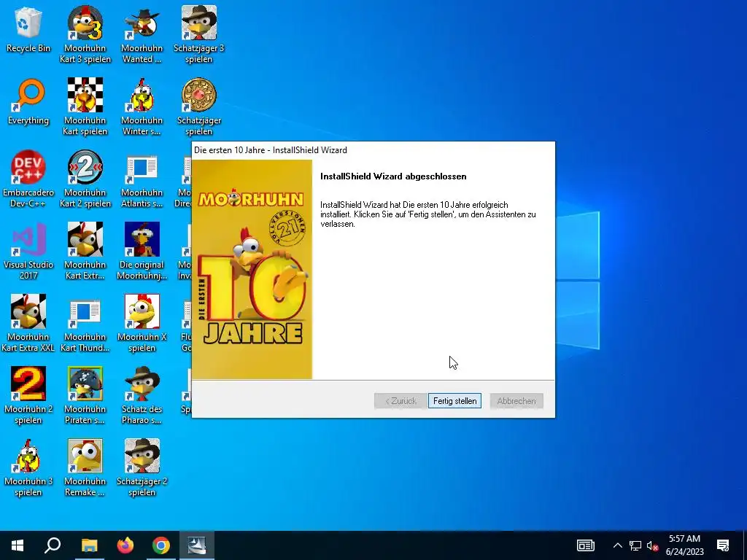
Task: Select the Embarcadero Dev-C++ shortcut
Action: pos(28,179)
